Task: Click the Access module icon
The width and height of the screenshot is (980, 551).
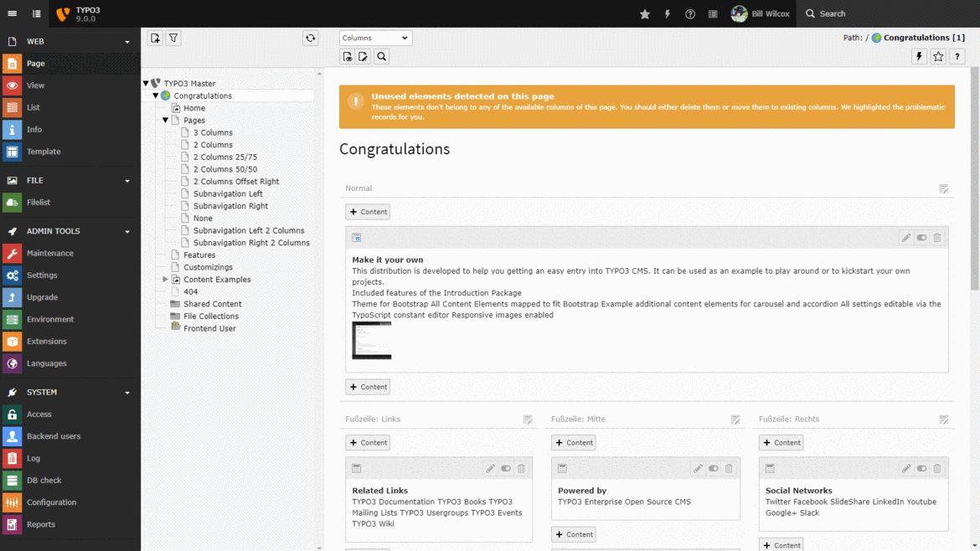Action: coord(12,415)
